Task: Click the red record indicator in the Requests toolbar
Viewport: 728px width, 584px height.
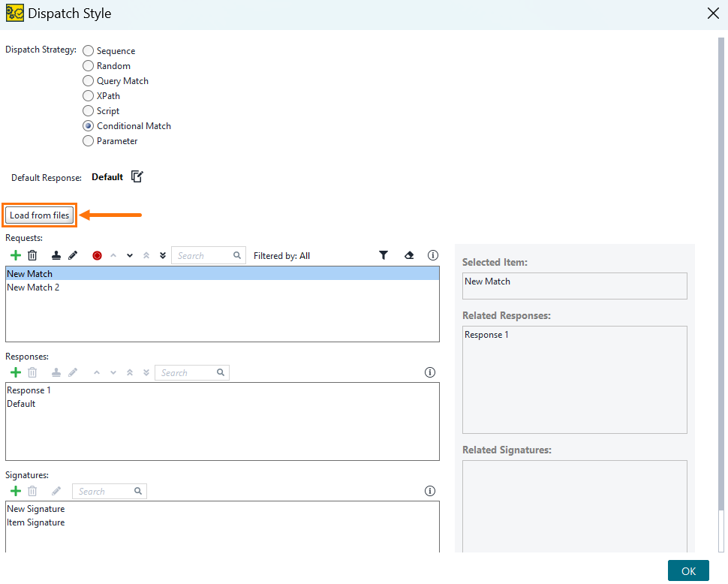Action: pos(97,255)
